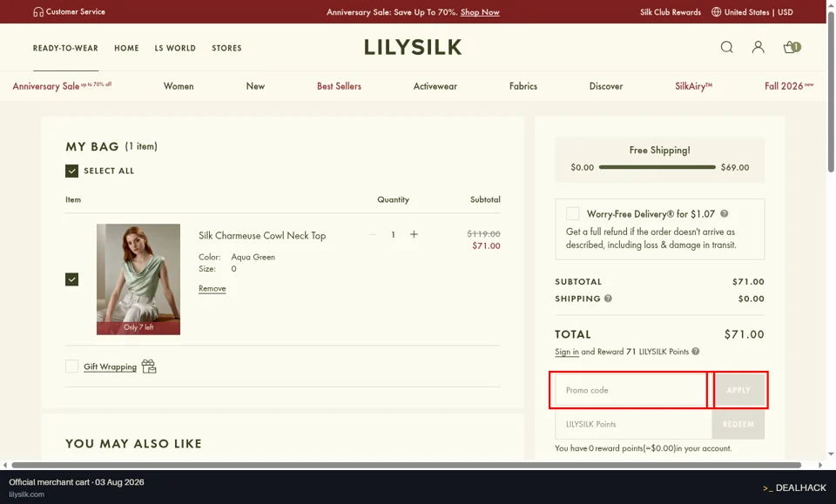
Task: Open the account profile icon
Action: tap(758, 47)
